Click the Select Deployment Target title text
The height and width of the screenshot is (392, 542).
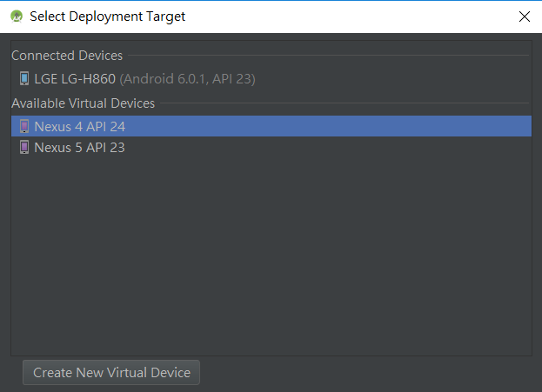[x=108, y=17]
